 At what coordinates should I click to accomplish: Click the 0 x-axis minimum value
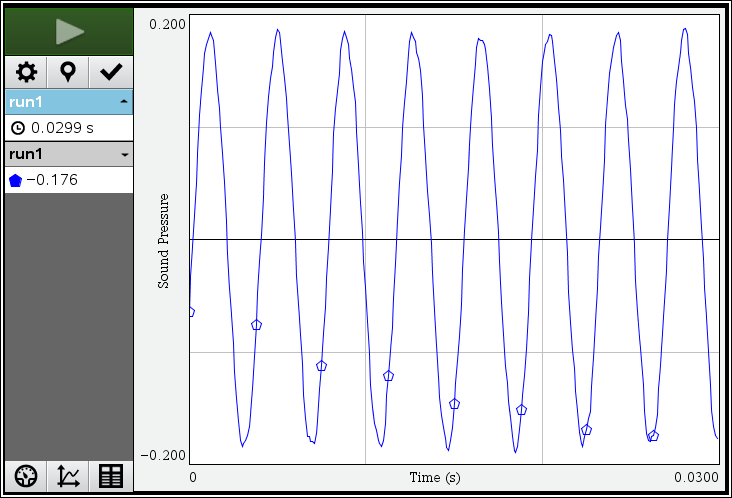[193, 478]
